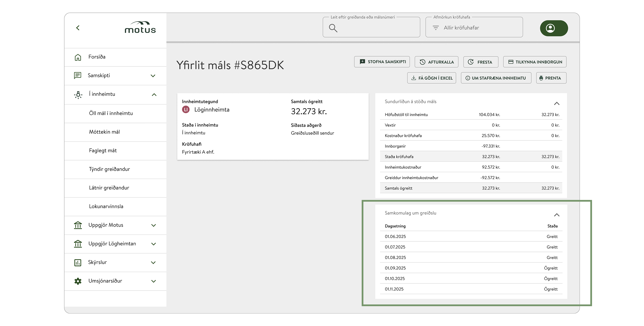Collapse the Sundurliðun á stöðu máls section
The image size is (644, 326).
(557, 103)
